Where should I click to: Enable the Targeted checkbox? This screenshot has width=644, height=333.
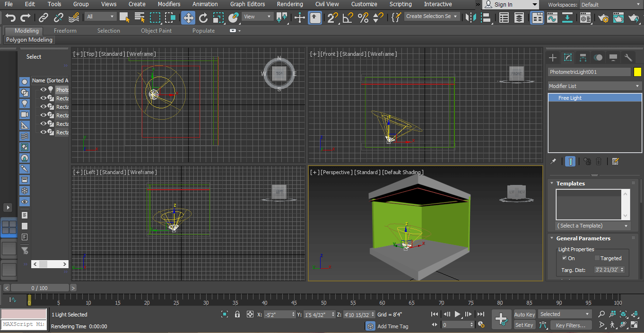597,258
